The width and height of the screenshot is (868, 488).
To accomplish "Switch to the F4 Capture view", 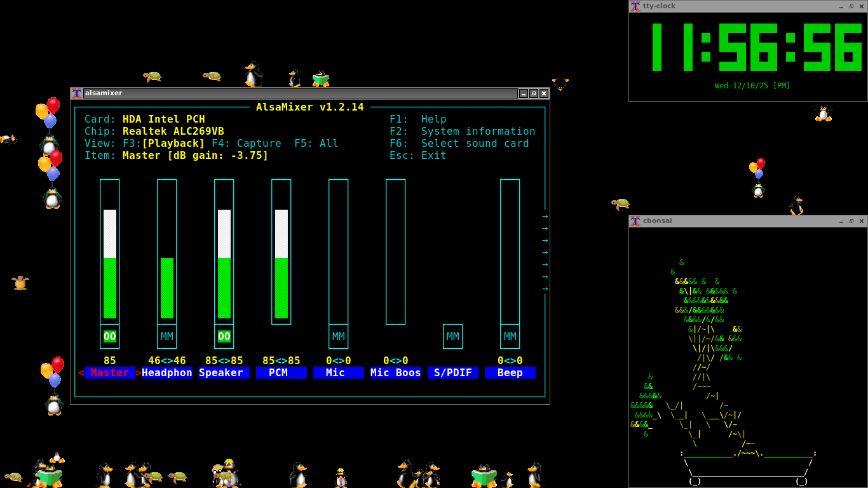I will [x=247, y=144].
